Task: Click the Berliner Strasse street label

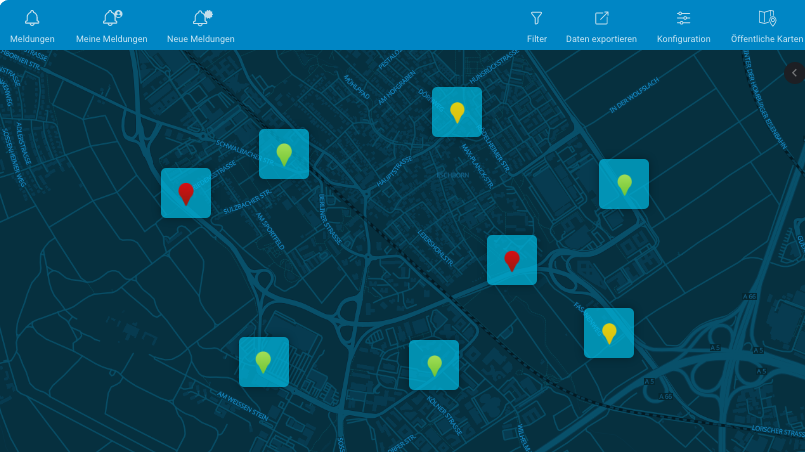Action: pos(330,219)
